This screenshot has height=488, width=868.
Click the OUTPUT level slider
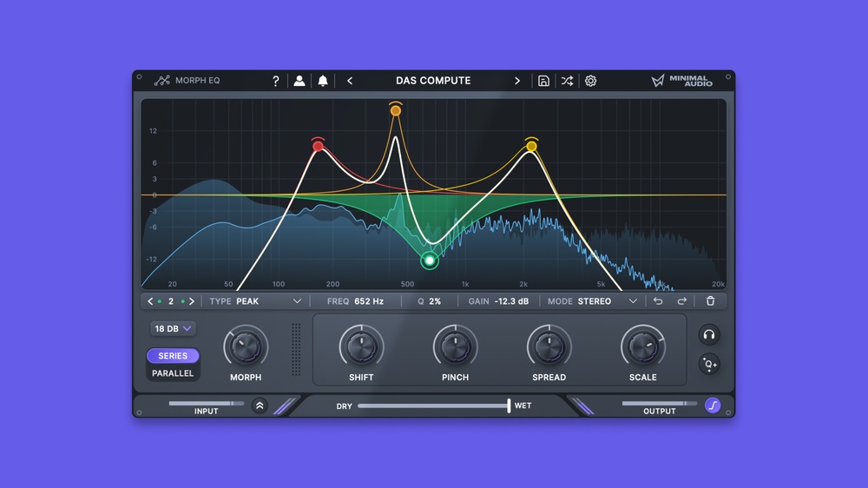[x=660, y=403]
